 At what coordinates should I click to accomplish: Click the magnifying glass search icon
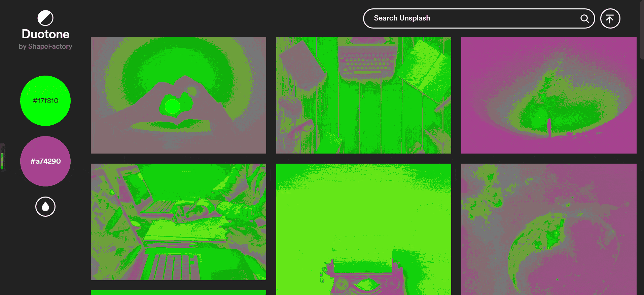click(x=585, y=18)
